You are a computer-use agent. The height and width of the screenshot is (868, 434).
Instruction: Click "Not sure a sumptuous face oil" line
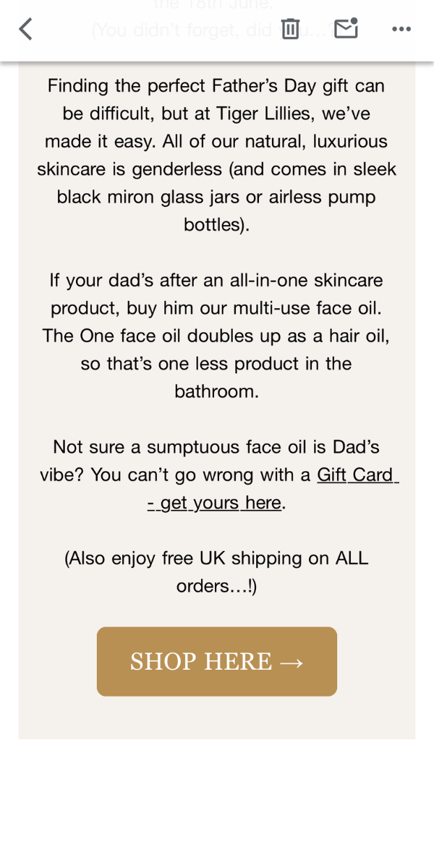click(x=216, y=448)
